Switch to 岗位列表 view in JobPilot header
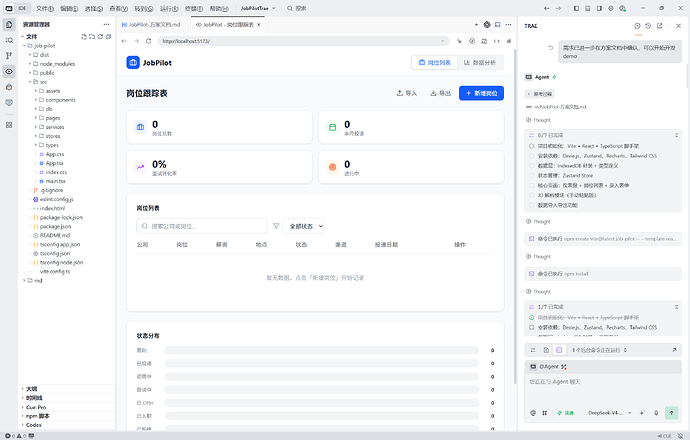 [435, 63]
